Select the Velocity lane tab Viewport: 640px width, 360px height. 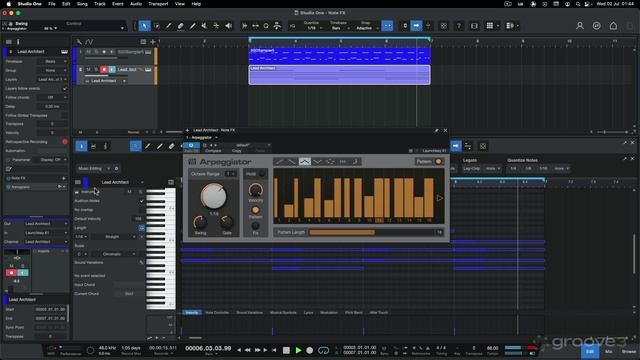[x=191, y=313]
